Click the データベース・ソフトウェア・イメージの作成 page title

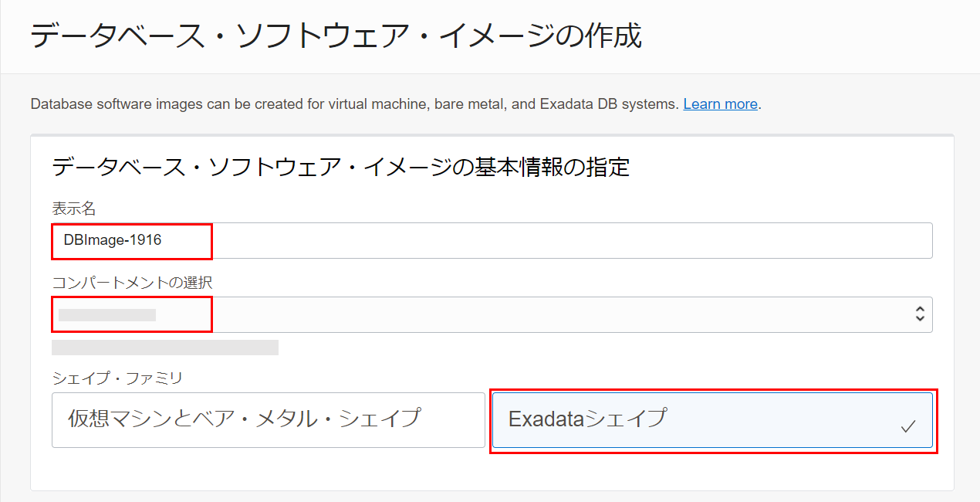tap(336, 36)
